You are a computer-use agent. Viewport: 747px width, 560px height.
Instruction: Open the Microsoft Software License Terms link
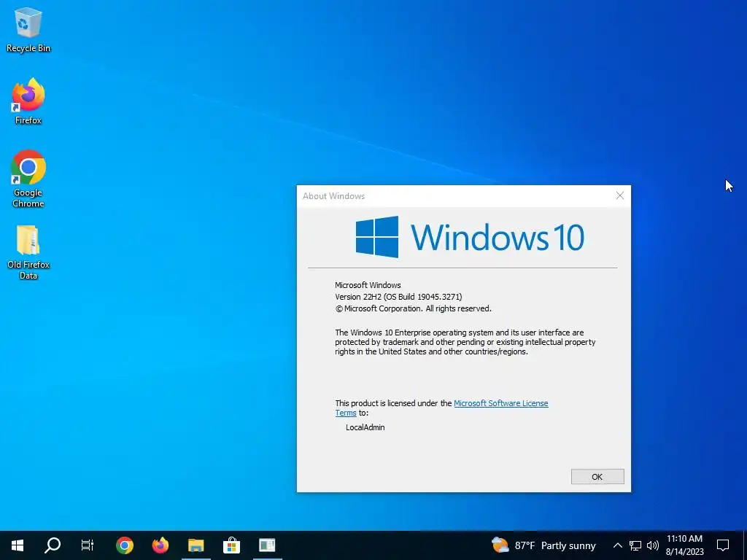(501, 403)
